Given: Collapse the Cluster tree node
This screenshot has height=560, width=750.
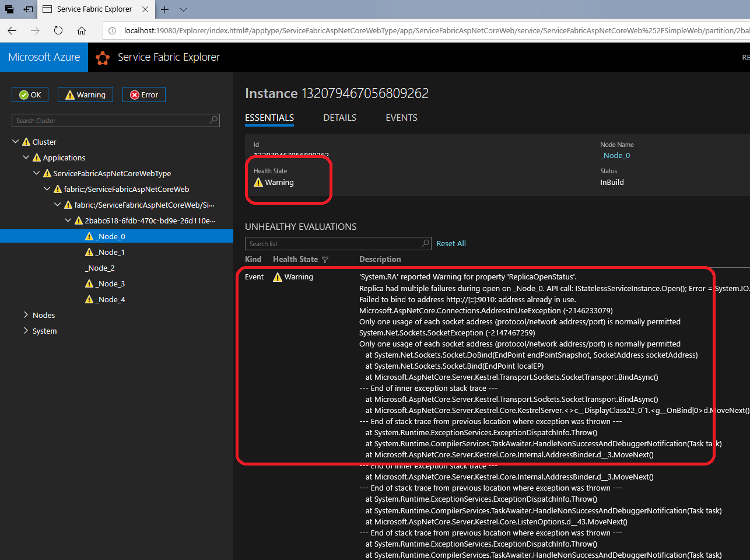Looking at the screenshot, I should [16, 142].
